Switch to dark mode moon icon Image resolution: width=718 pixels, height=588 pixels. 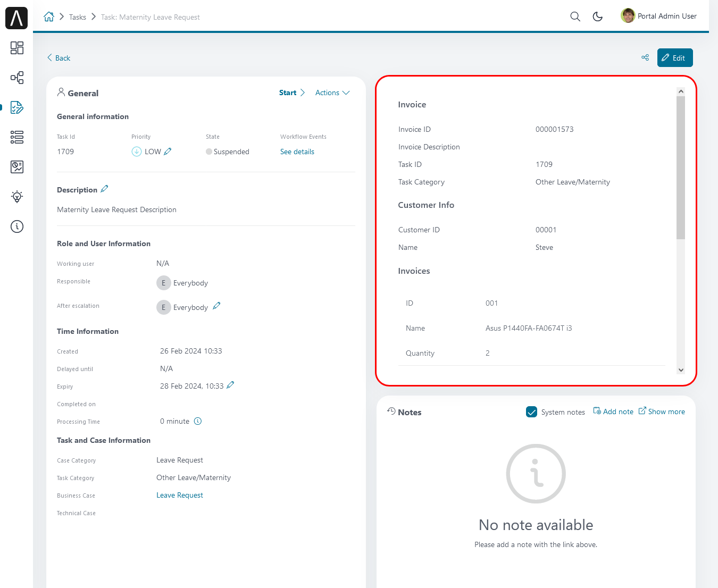598,16
